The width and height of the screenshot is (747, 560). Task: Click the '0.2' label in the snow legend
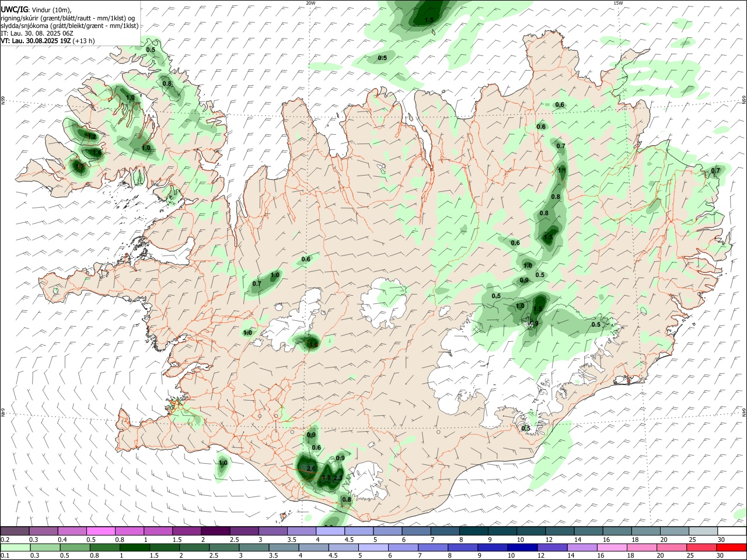pos(5,540)
